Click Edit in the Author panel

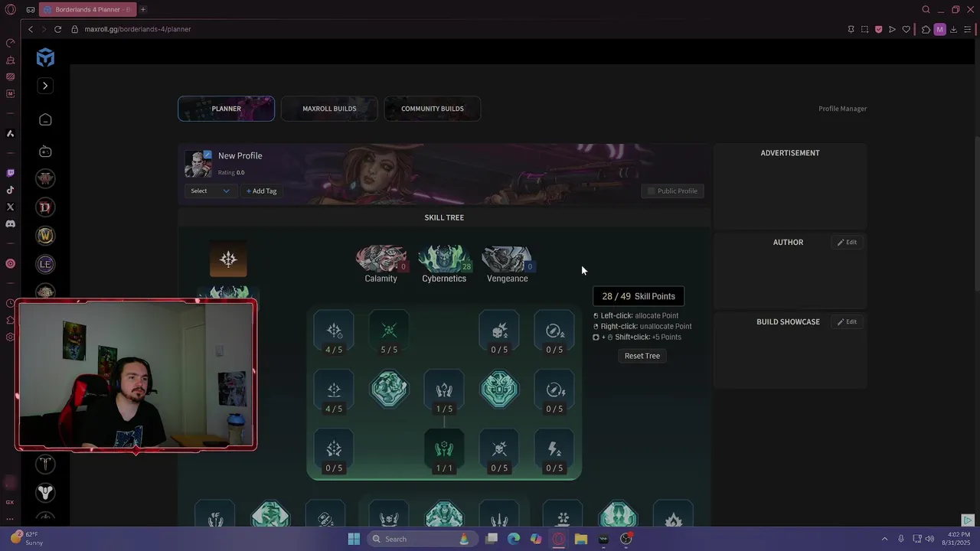(847, 243)
